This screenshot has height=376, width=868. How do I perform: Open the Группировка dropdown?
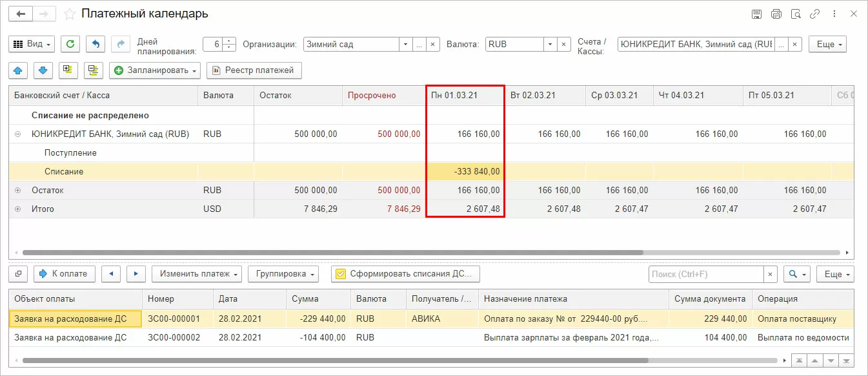point(283,274)
